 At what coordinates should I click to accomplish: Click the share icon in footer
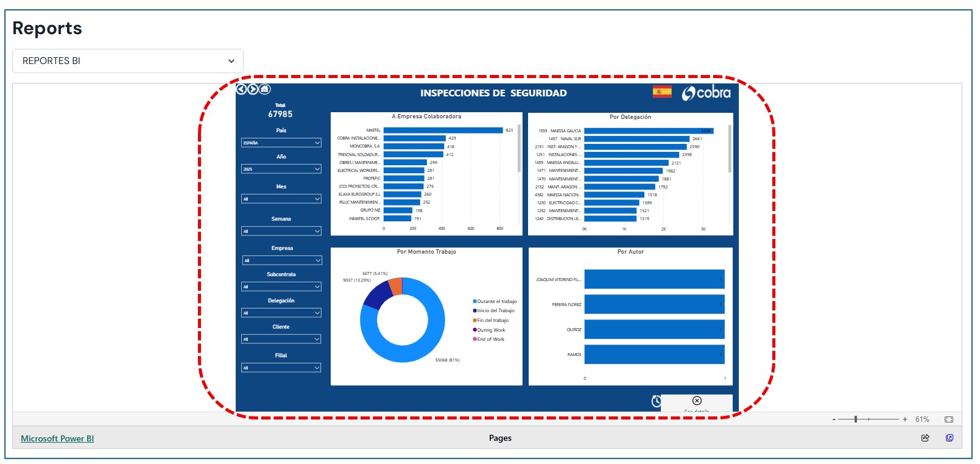[x=925, y=438]
